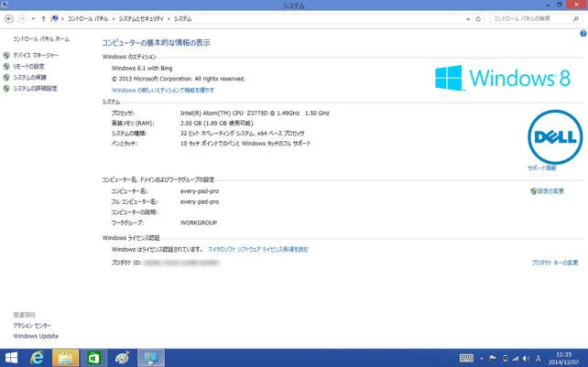This screenshot has height=367, width=588.
Task: Refresh the page with the refresh button
Action: point(478,18)
